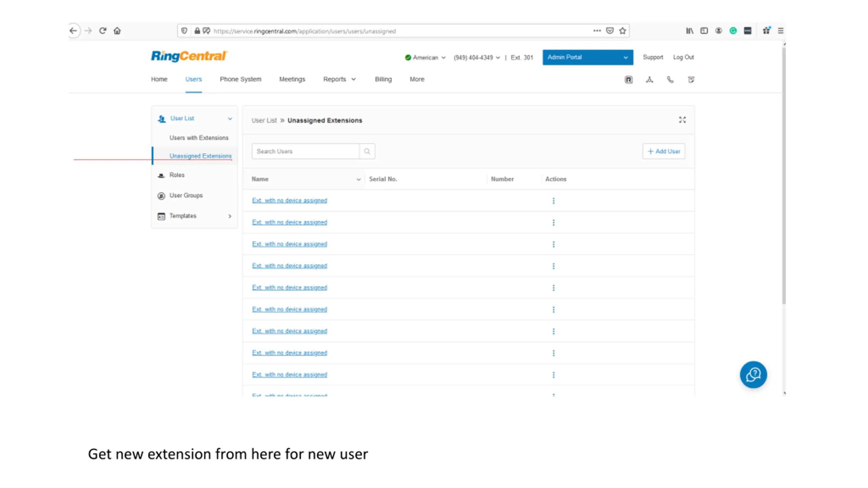
Task: Click into the Search Users field
Action: click(305, 151)
